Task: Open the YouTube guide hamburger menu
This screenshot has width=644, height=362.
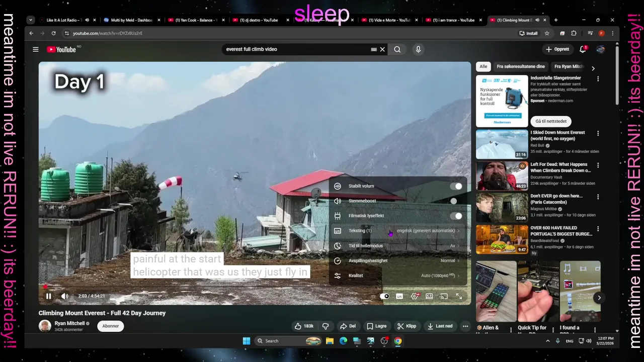Action: [x=36, y=49]
